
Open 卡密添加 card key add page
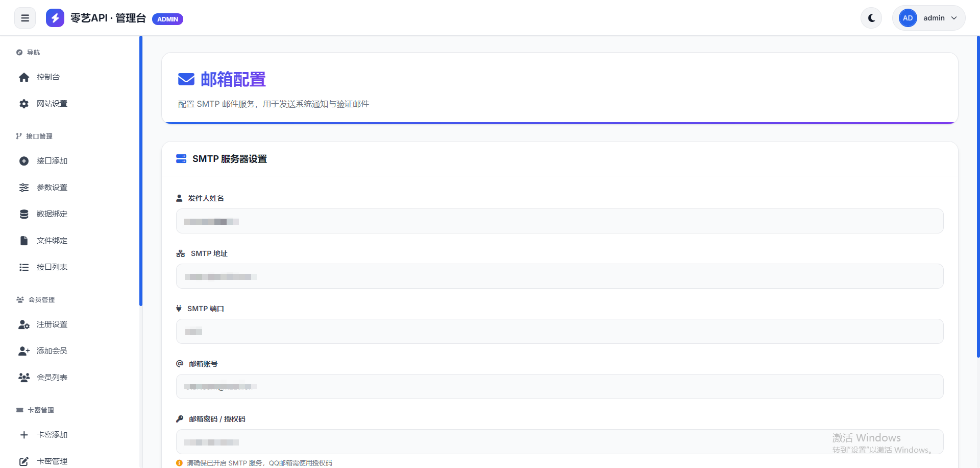pyautogui.click(x=52, y=435)
